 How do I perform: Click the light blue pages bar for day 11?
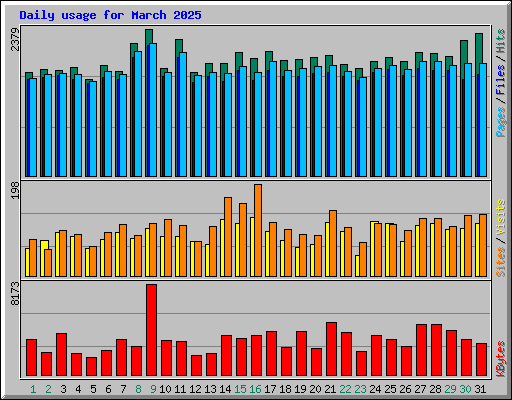tap(183, 114)
